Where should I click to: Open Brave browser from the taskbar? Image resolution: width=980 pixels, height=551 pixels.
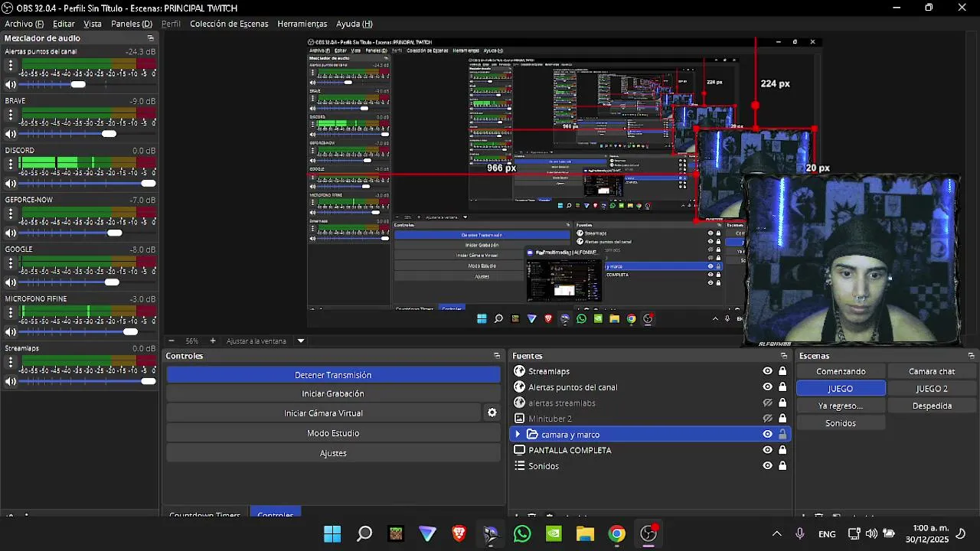459,534
